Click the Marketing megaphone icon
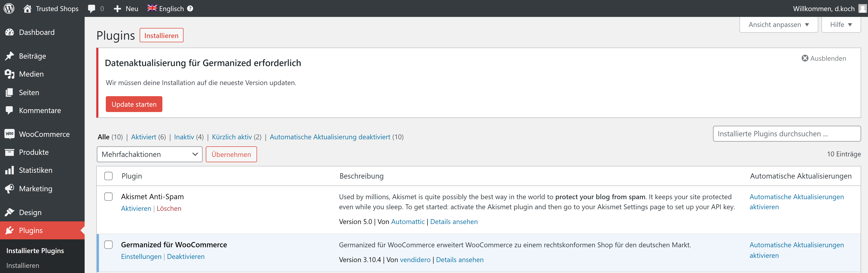This screenshot has width=868, height=273. coord(10,188)
